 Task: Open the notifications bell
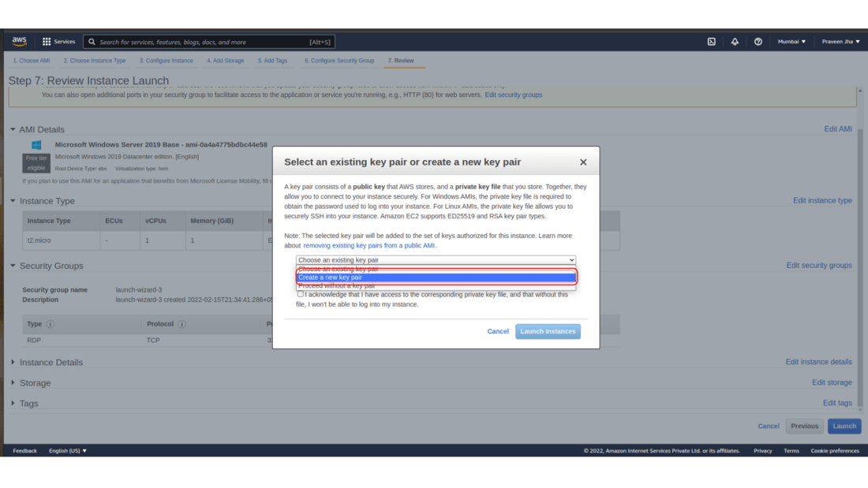coord(735,42)
